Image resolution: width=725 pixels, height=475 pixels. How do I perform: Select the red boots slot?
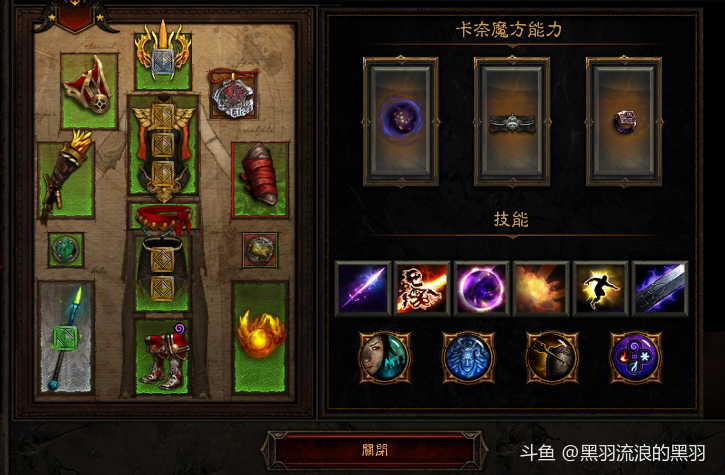coord(163,356)
